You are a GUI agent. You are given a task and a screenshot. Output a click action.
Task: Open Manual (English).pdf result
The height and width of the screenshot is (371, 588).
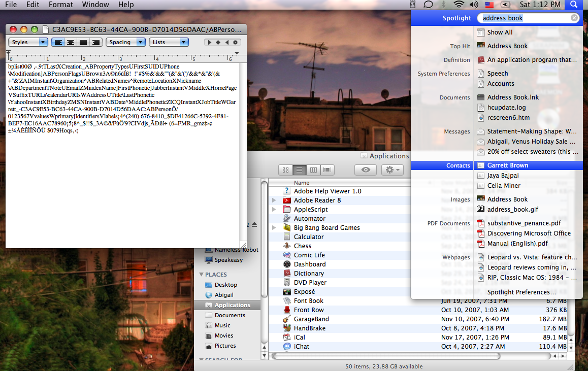coord(512,243)
